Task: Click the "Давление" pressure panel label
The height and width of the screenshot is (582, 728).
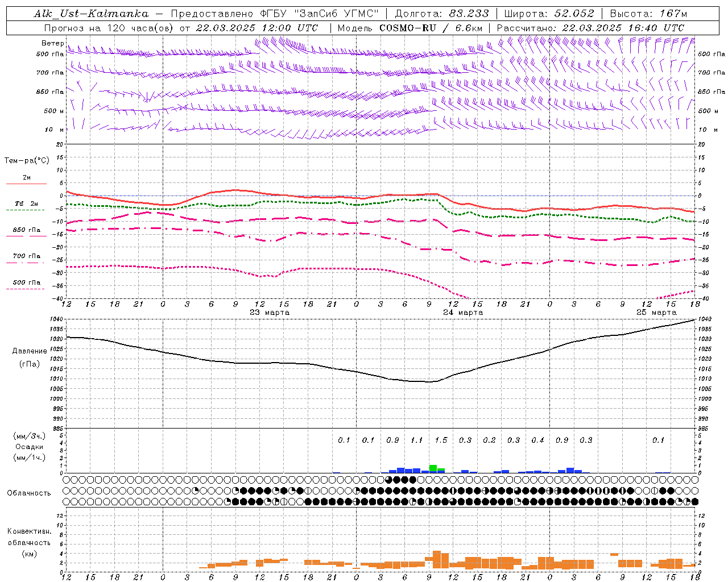Action: point(30,351)
